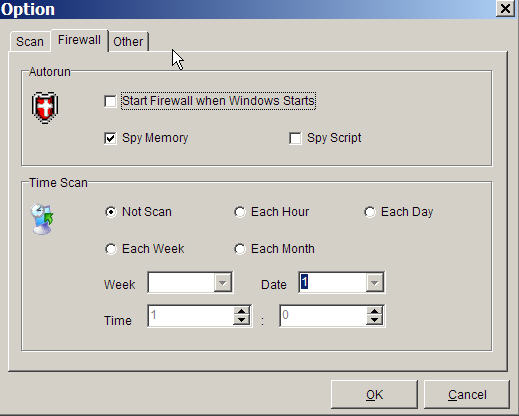The width and height of the screenshot is (519, 416).
Task: Click inside the Date field
Action: tap(332, 283)
